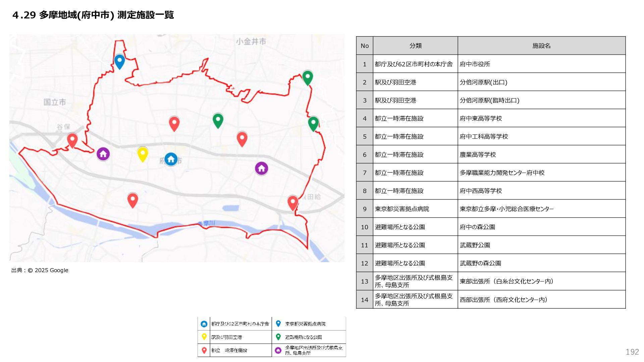
Task: Click the 出典 © 2025 Google credit
Action: coord(40,270)
